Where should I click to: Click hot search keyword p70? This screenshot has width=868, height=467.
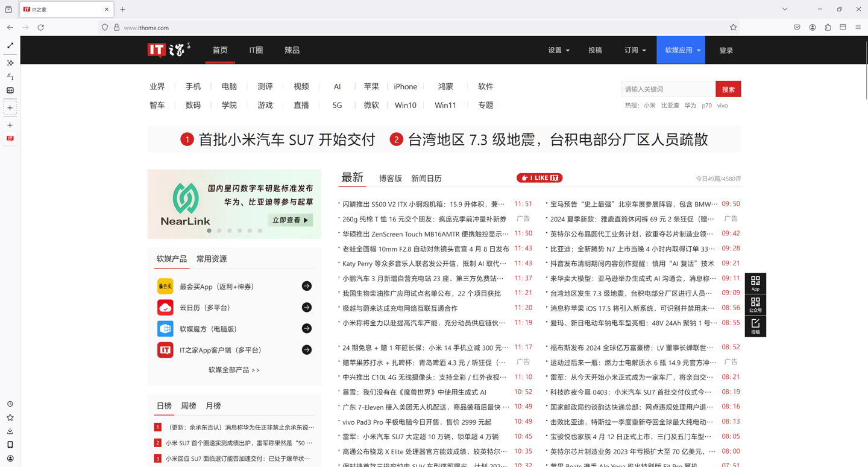[706, 106]
